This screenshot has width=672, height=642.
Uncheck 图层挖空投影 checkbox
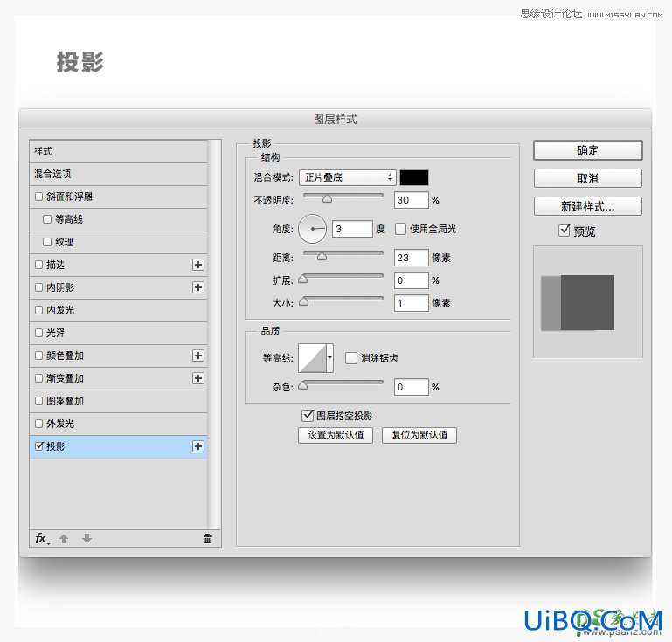[x=308, y=416]
